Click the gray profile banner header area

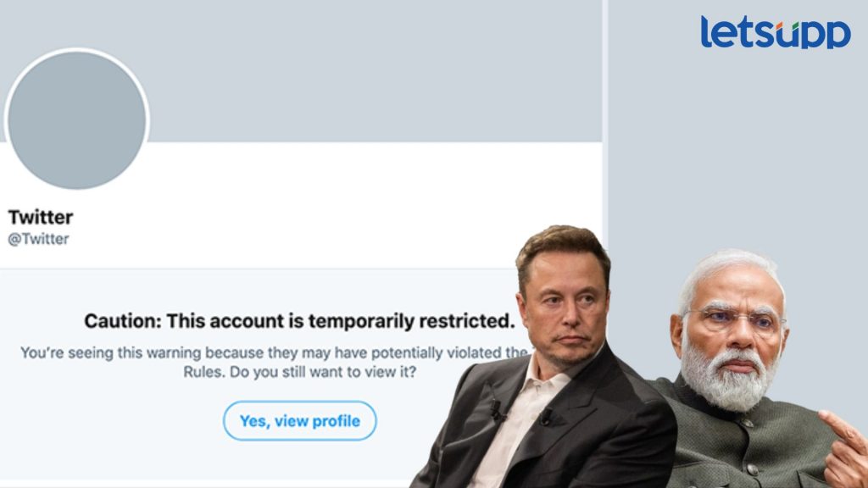pos(339,68)
